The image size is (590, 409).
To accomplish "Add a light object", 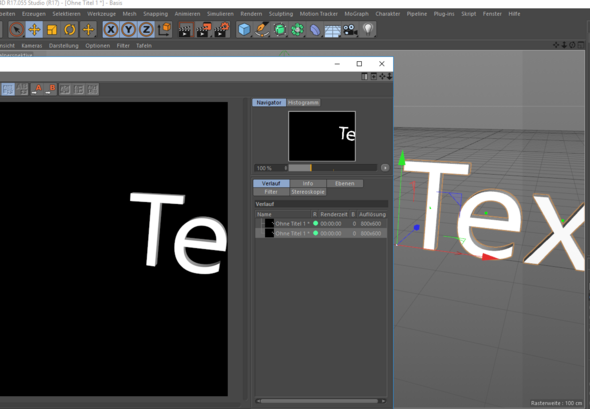I will coord(368,30).
